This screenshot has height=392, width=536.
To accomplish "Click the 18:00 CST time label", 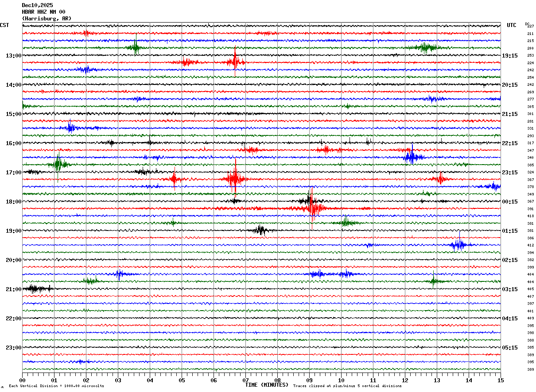I will tap(13, 202).
